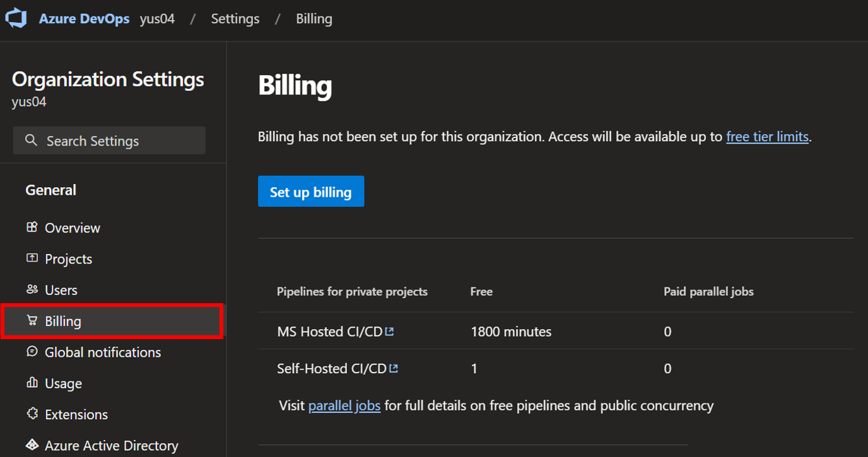Select the Users icon
The height and width of the screenshot is (457, 868).
point(31,289)
